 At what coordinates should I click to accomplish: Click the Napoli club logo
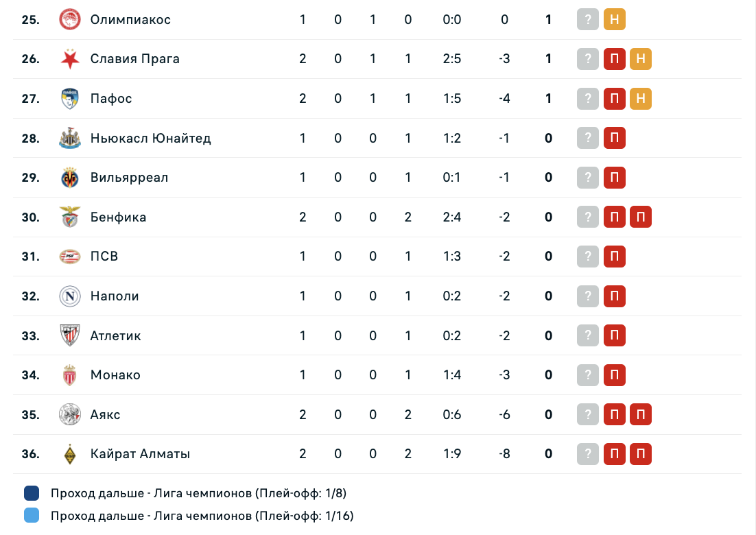coord(70,296)
